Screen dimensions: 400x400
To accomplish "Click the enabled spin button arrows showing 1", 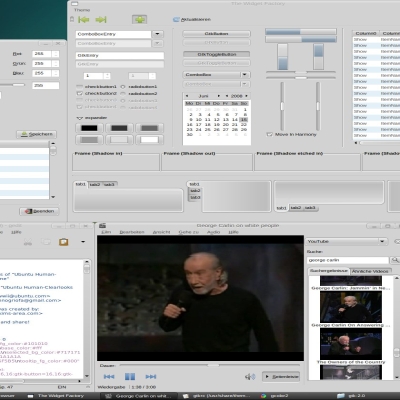I will [x=107, y=76].
